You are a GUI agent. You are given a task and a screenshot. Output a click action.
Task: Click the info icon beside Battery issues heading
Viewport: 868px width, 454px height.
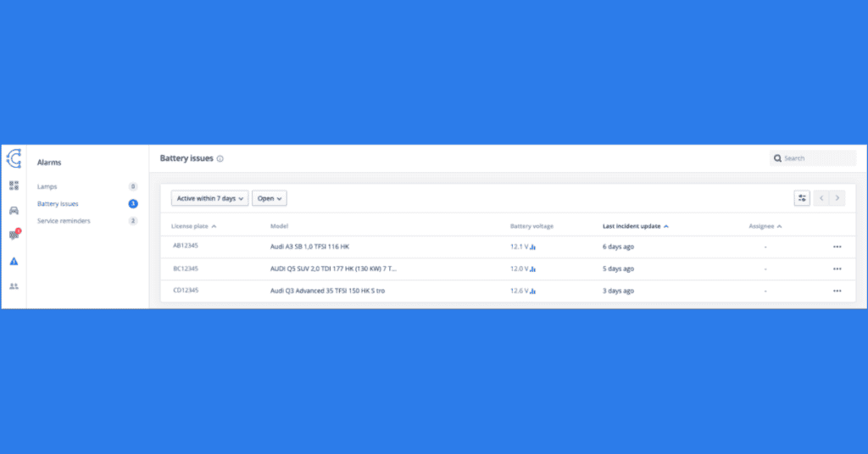tap(220, 158)
